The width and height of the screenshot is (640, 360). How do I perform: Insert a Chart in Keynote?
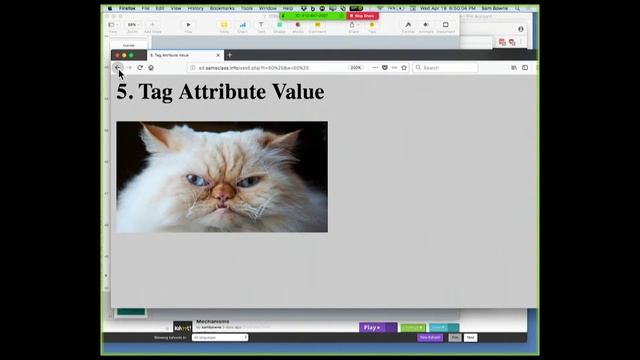tap(242, 27)
